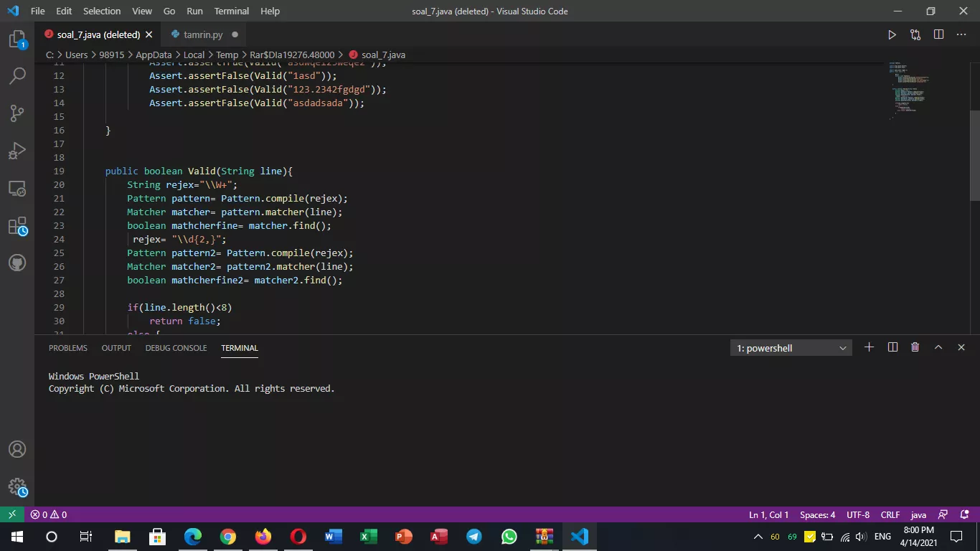
Task: Split the terminal pane
Action: point(892,347)
